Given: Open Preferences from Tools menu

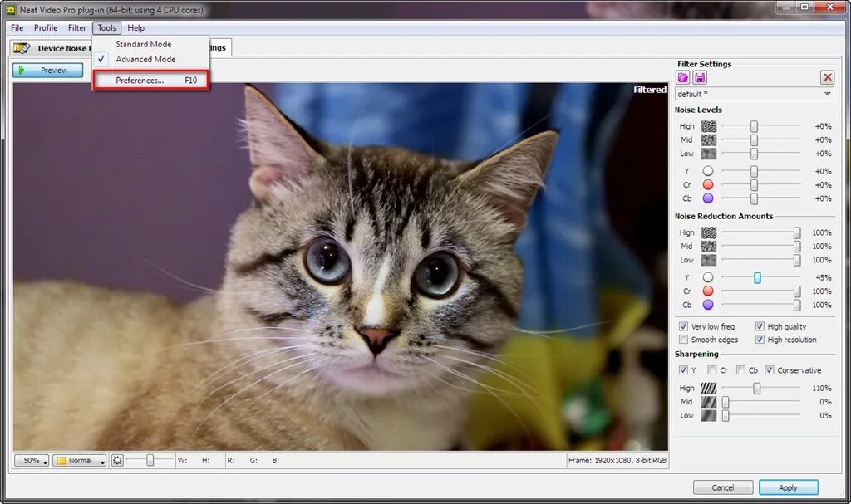Looking at the screenshot, I should [151, 81].
